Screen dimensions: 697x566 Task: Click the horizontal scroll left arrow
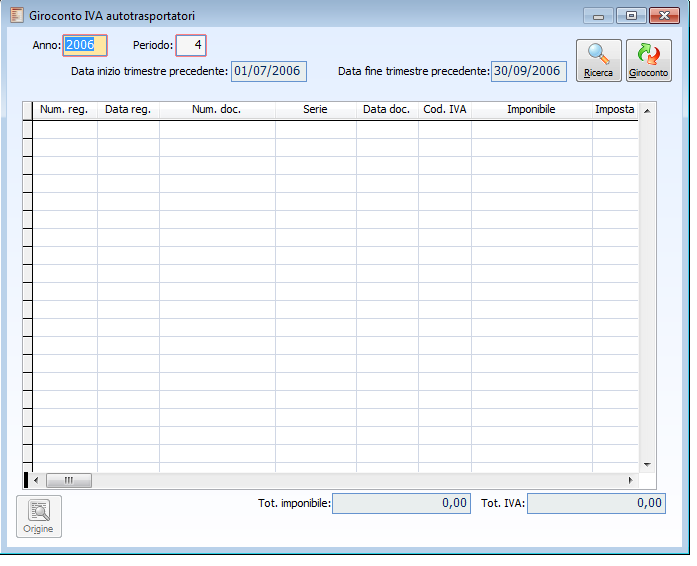click(36, 480)
